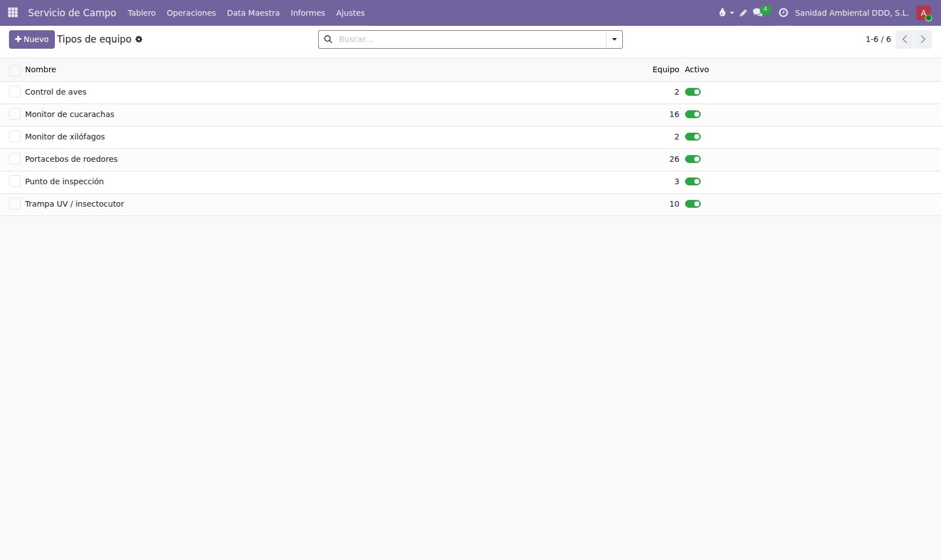Go to the next page of records

point(923,39)
